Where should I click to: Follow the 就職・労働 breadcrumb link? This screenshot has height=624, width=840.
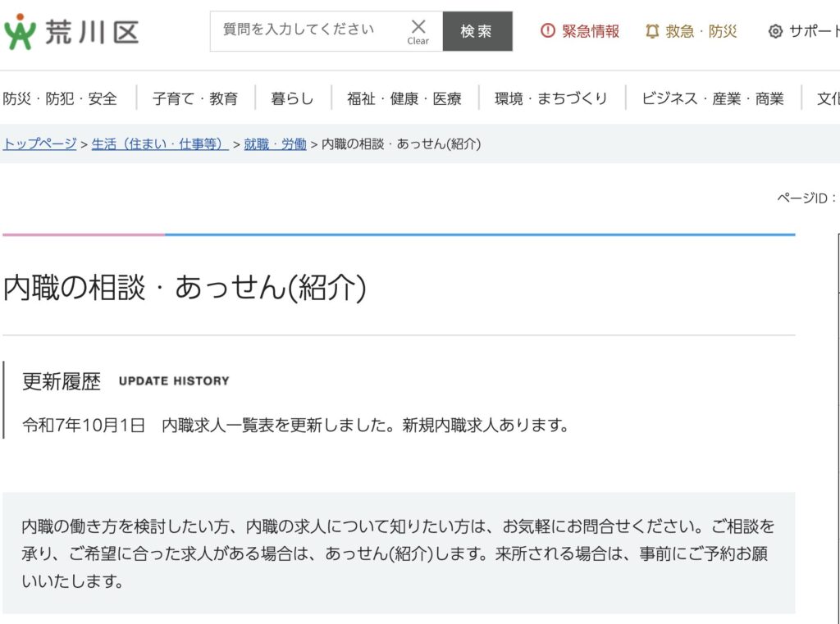click(x=275, y=143)
